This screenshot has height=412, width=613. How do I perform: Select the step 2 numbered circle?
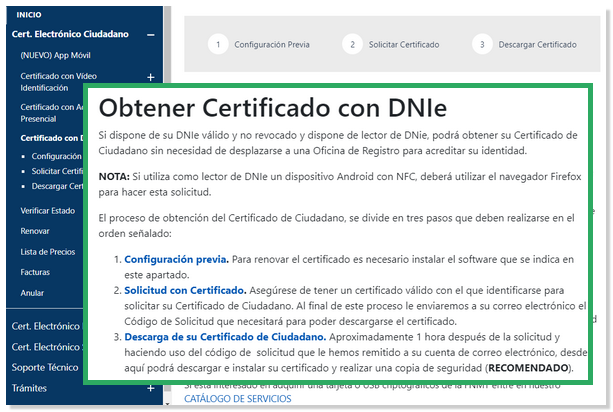(x=351, y=44)
